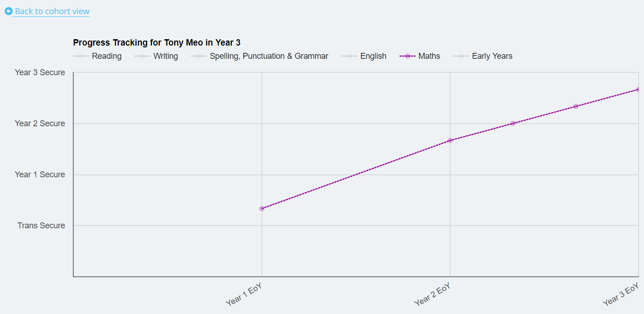Viewport: 644px width, 314px height.
Task: Enable the English series label
Action: point(373,56)
